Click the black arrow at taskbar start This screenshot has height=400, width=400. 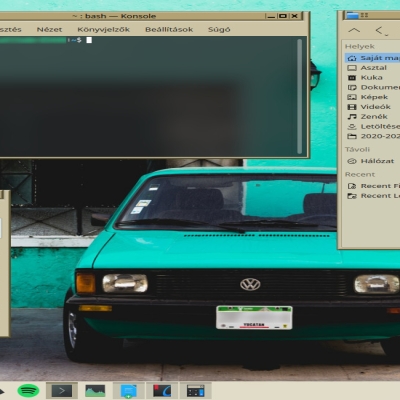click(2, 391)
